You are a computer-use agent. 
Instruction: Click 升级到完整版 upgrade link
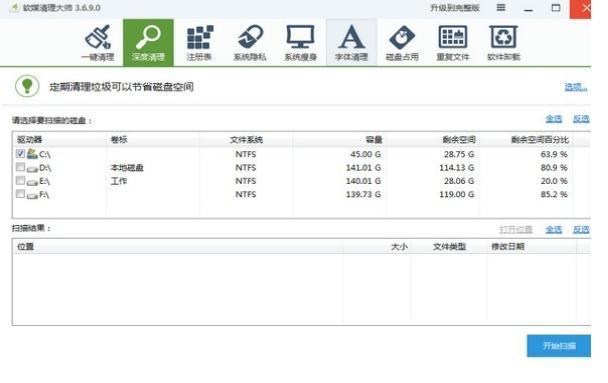click(455, 8)
